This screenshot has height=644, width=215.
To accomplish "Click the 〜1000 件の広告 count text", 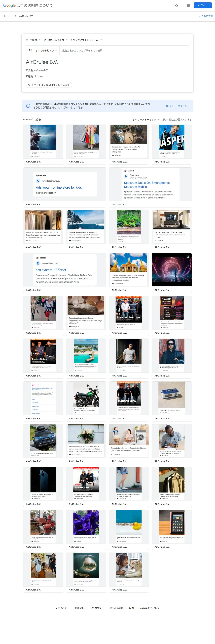I will tap(32, 120).
